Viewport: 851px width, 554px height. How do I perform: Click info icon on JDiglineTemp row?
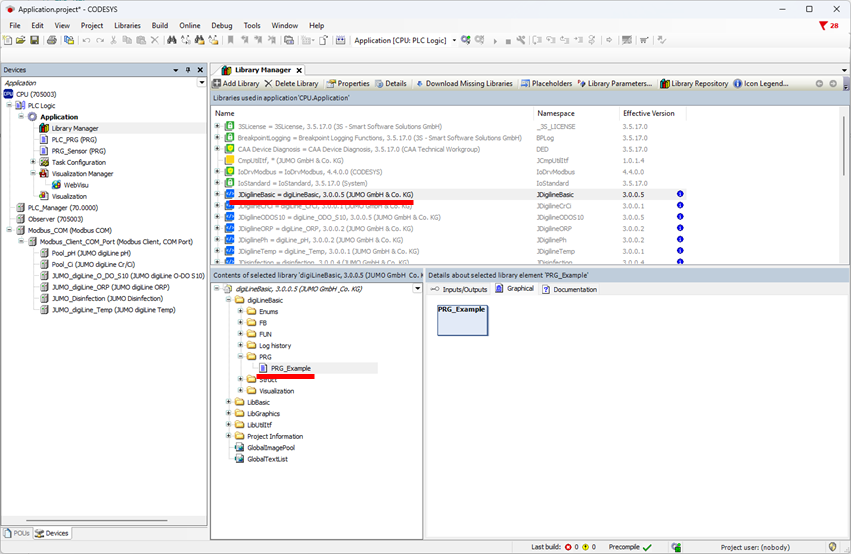coord(680,251)
